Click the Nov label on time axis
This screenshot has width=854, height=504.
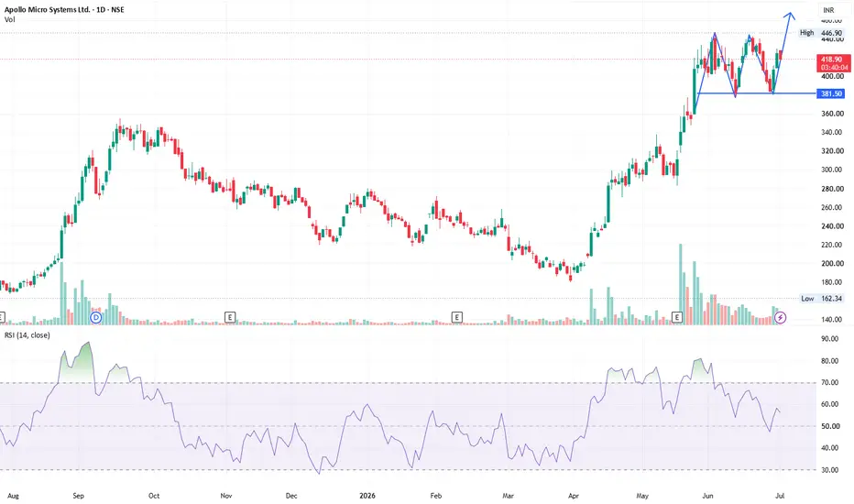(226, 496)
